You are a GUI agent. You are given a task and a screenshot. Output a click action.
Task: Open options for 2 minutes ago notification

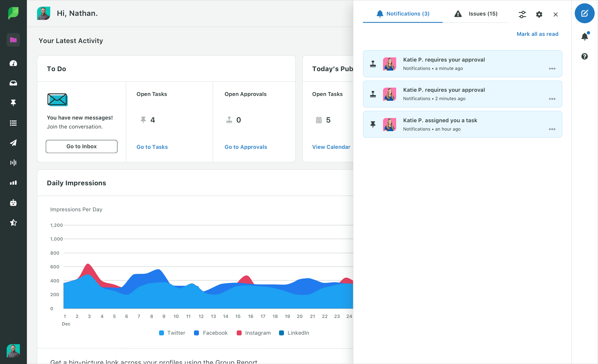point(552,99)
